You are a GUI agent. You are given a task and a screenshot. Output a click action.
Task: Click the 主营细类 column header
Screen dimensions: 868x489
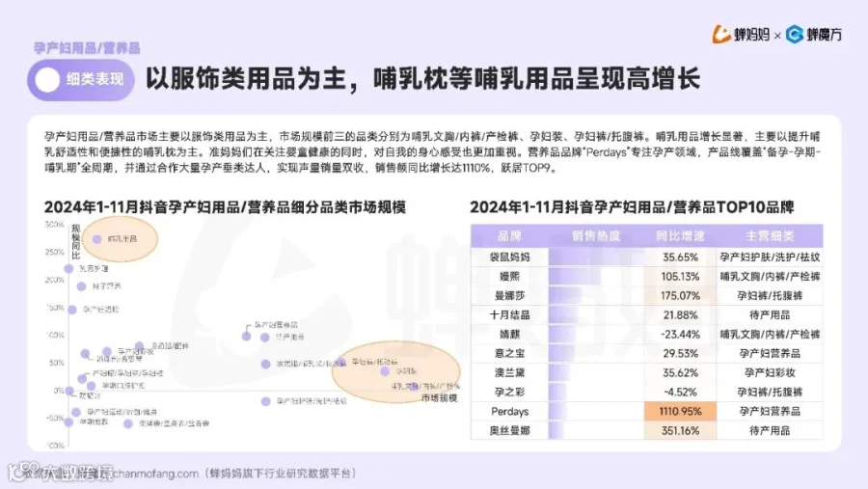coord(770,236)
